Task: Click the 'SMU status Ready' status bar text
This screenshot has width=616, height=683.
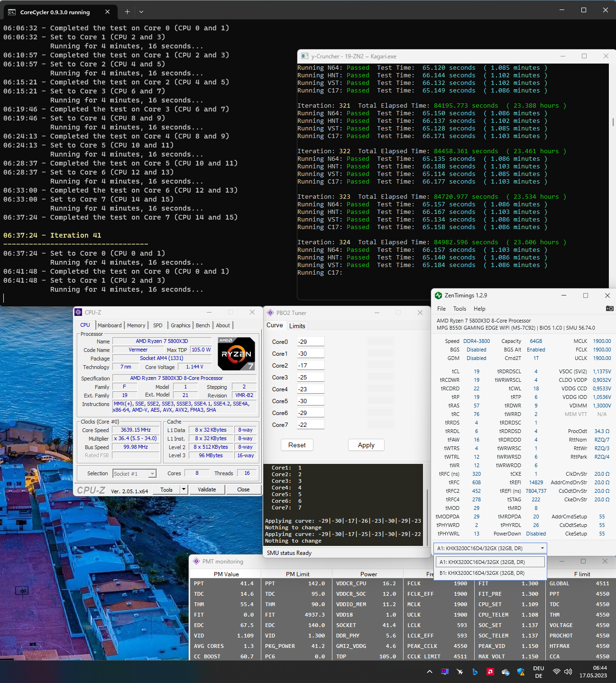Action: pos(289,553)
